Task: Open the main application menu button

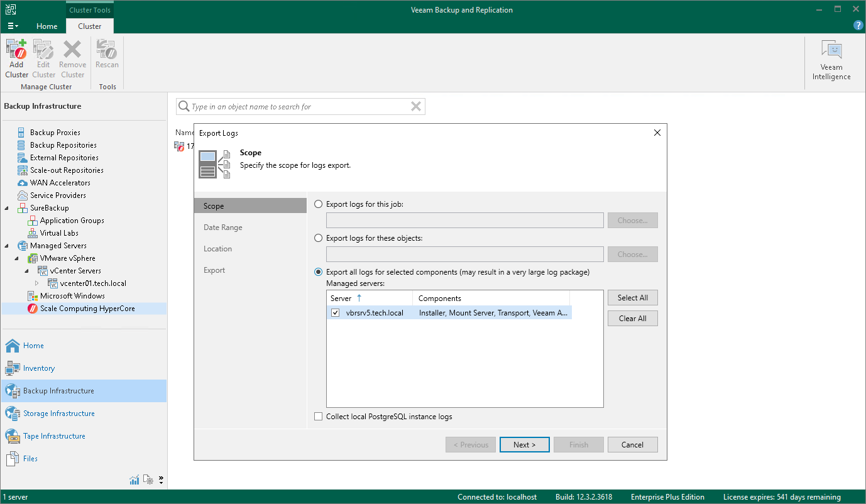Action: 13,26
